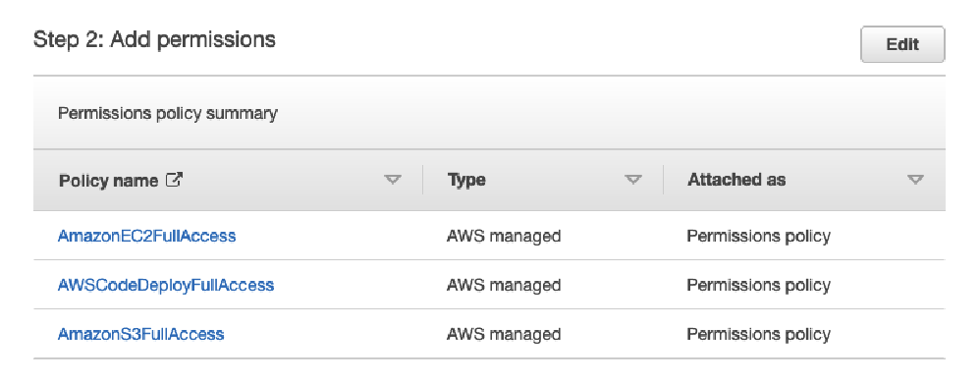This screenshot has height=383, width=980.
Task: Open the AWSCodeDeployFullAccess policy link
Action: (x=166, y=286)
